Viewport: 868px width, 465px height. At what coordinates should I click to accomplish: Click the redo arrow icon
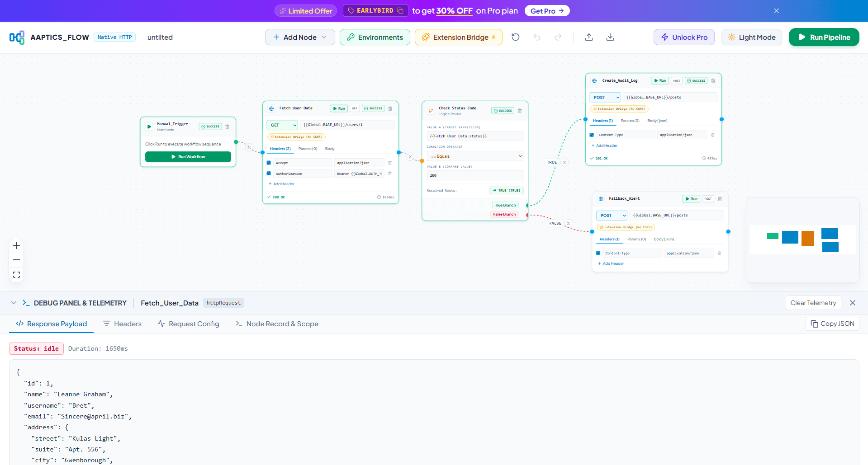[x=558, y=37]
